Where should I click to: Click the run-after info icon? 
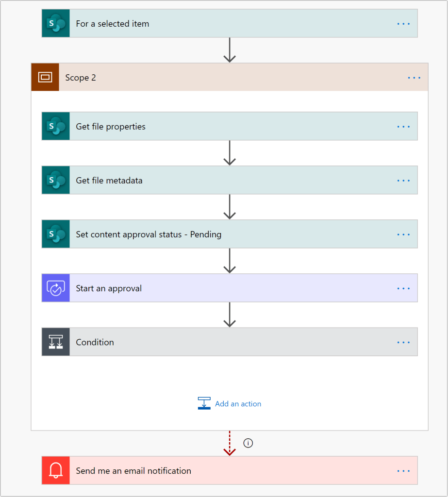[x=248, y=443]
